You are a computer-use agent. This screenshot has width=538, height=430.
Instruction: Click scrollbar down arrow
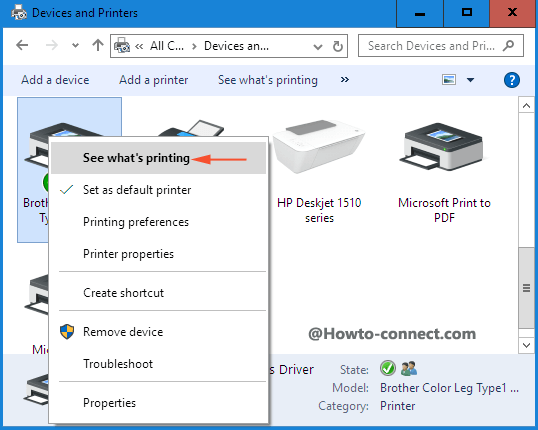[x=526, y=345]
